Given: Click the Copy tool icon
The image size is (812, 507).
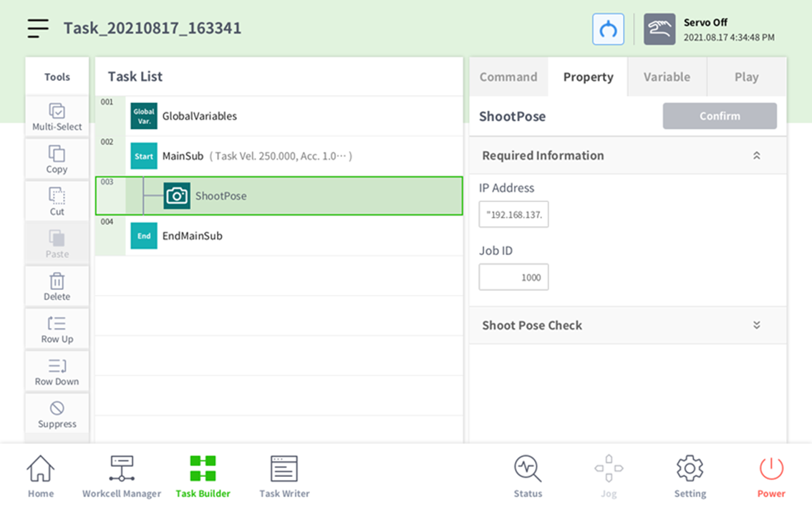Looking at the screenshot, I should [x=57, y=159].
